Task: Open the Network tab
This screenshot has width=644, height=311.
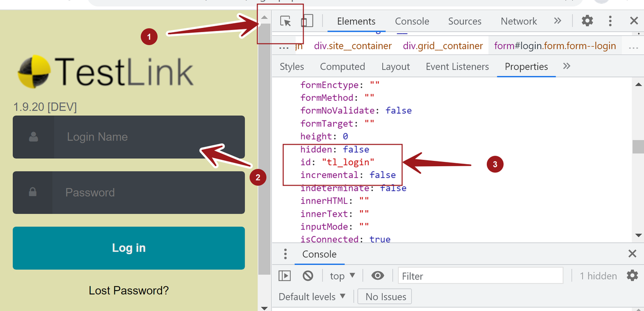Action: point(519,21)
